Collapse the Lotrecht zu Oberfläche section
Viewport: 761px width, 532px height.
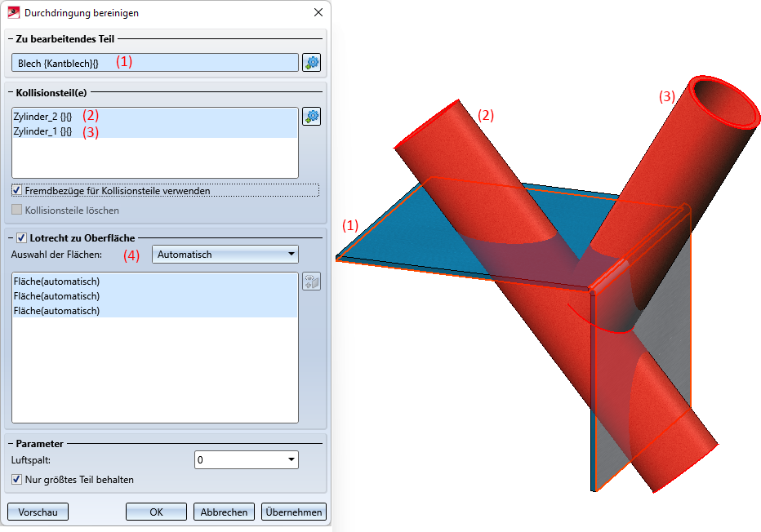pyautogui.click(x=11, y=237)
